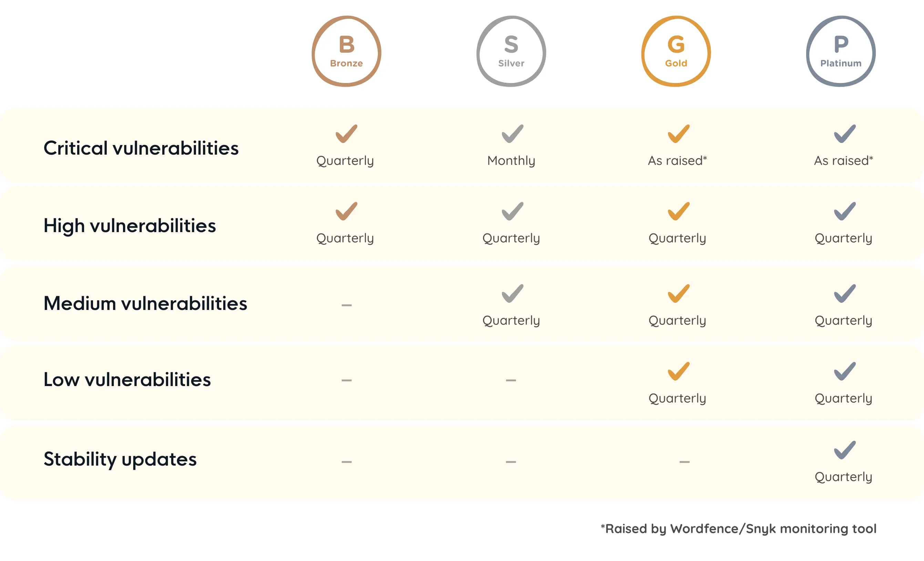The image size is (924, 561).
Task: Click the Bronze tier badge
Action: (346, 51)
